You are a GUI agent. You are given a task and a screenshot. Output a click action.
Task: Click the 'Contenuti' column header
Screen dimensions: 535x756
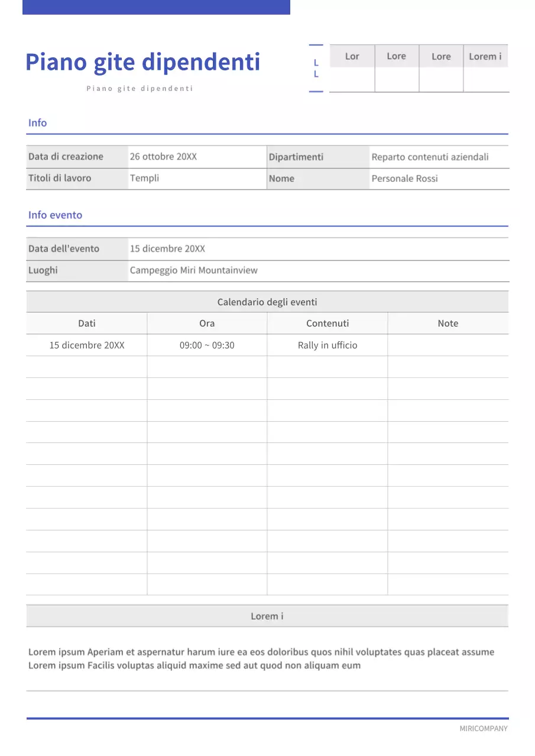pos(328,323)
